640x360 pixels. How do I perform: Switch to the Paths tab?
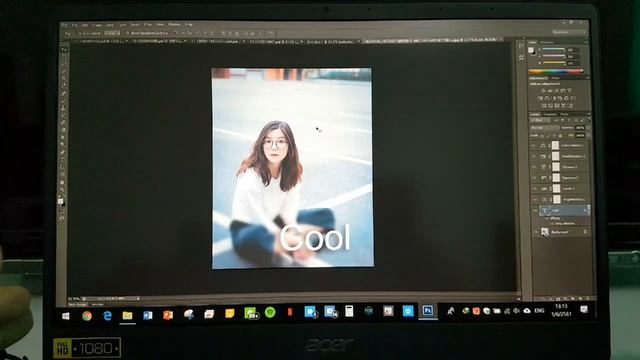coord(564,114)
